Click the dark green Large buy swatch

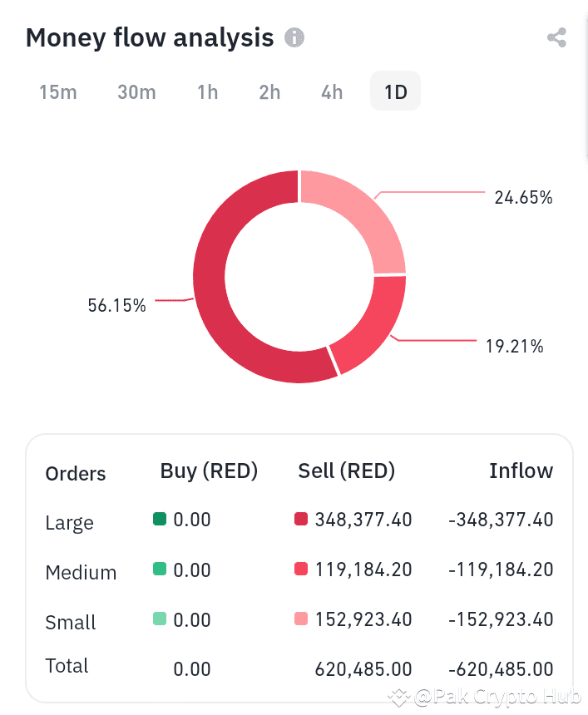tap(160, 520)
